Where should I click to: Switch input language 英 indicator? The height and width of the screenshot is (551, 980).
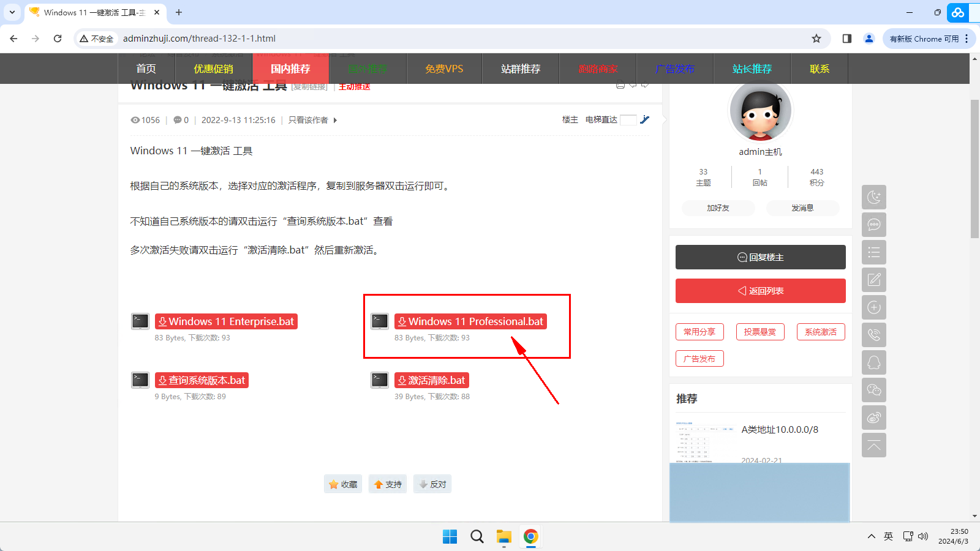889,537
